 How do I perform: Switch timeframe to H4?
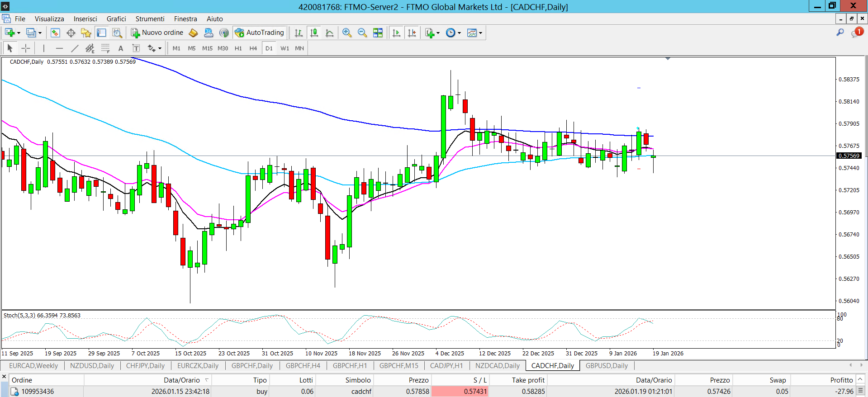click(x=253, y=48)
